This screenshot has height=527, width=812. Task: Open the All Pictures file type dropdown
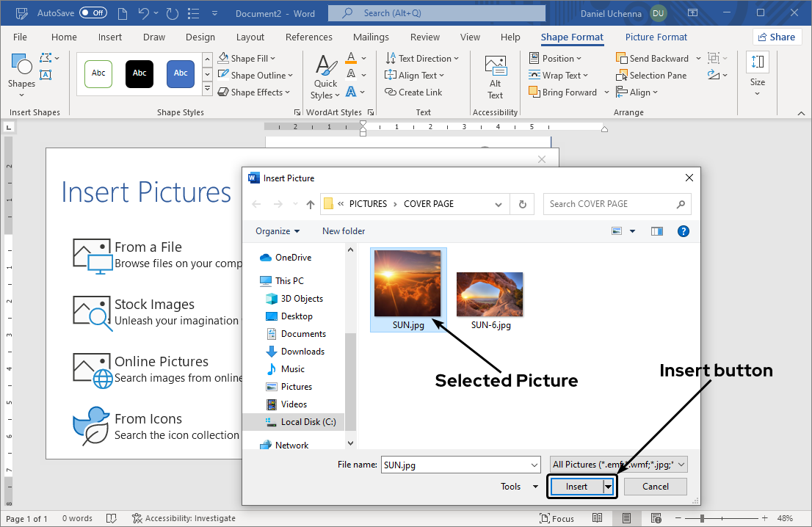[x=618, y=464]
